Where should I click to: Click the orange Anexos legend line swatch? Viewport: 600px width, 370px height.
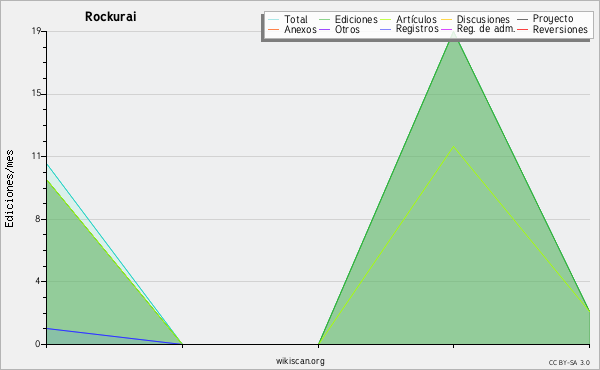coord(274,29)
